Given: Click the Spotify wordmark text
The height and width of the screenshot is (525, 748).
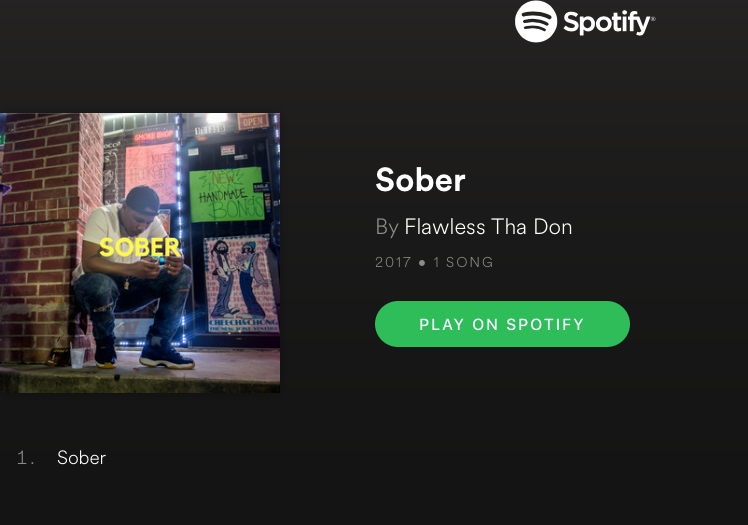Looking at the screenshot, I should (609, 23).
